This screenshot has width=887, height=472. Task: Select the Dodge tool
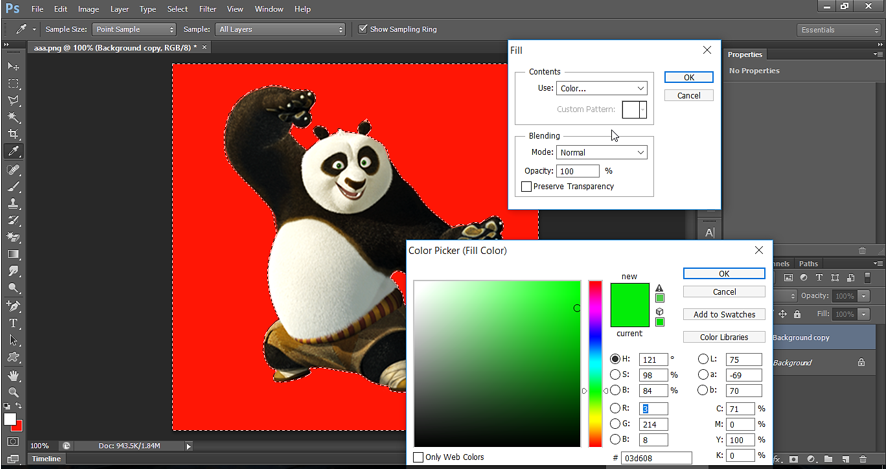13,288
